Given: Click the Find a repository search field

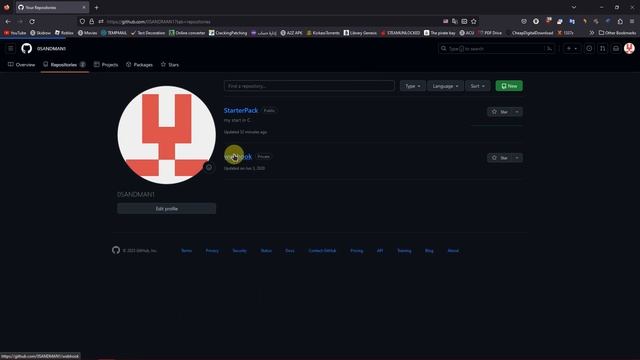Looking at the screenshot, I should [x=309, y=86].
